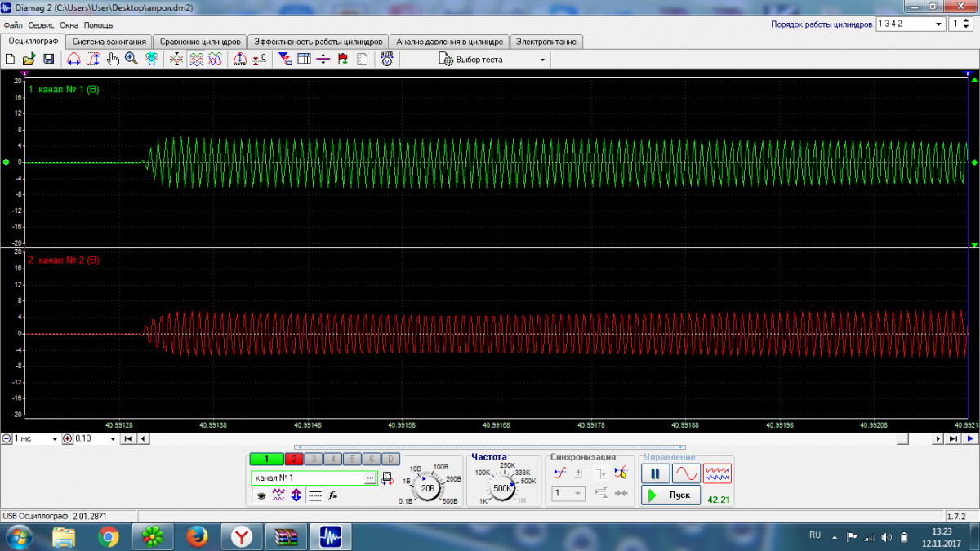
Task: Select the magnifier zoom tool
Action: coord(131,59)
